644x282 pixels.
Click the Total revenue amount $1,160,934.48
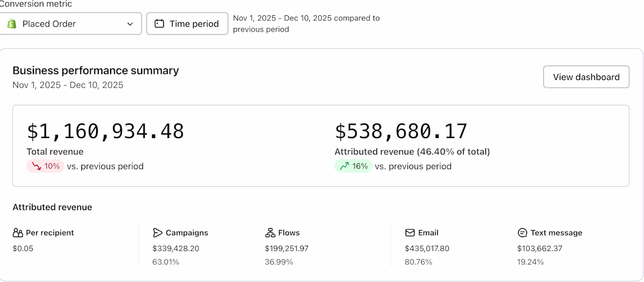pos(106,131)
